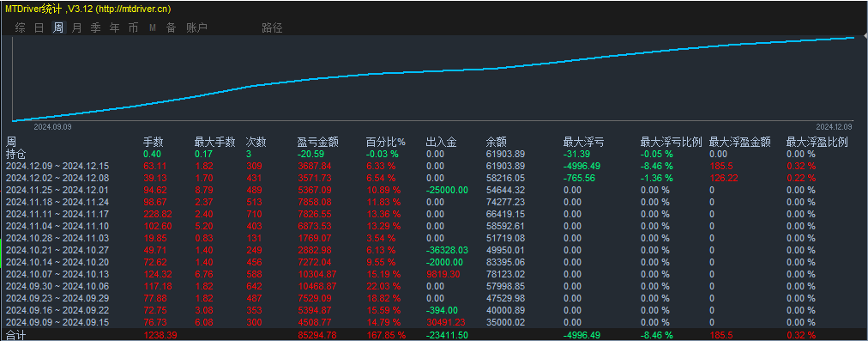Click the withdrawal cell -25000.00

(447, 190)
